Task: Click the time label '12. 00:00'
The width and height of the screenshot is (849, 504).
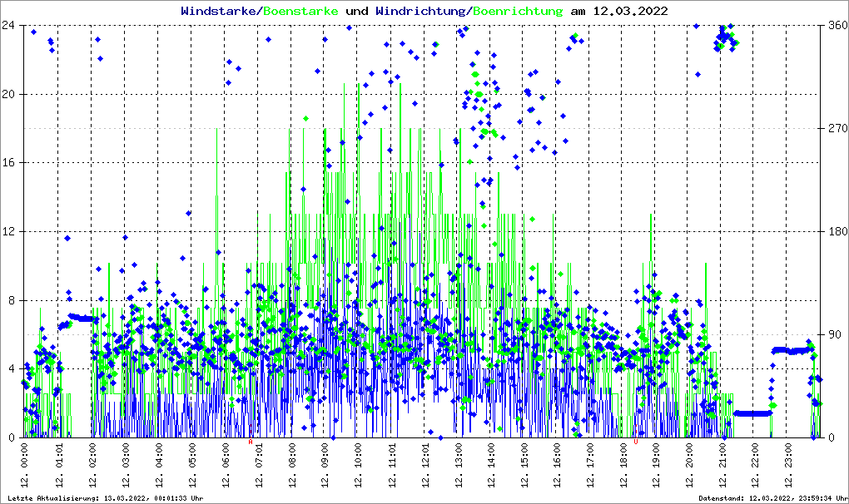Action: 25,463
